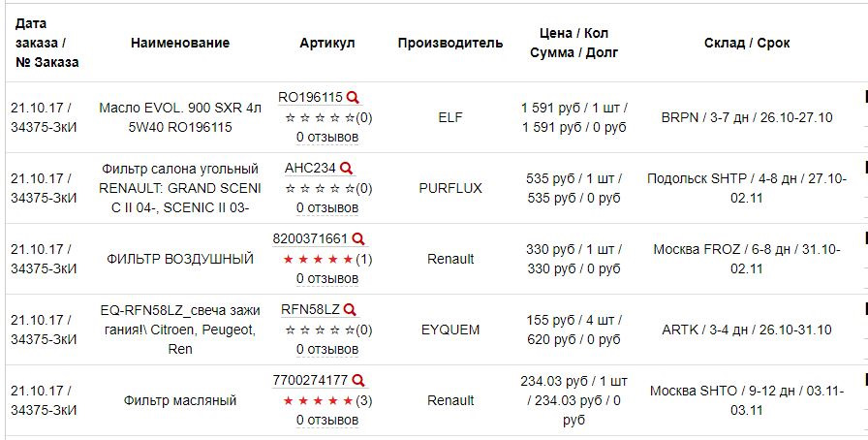The height and width of the screenshot is (440, 868).
Task: Rate the ELF oil with the fifth star
Action: point(349,118)
